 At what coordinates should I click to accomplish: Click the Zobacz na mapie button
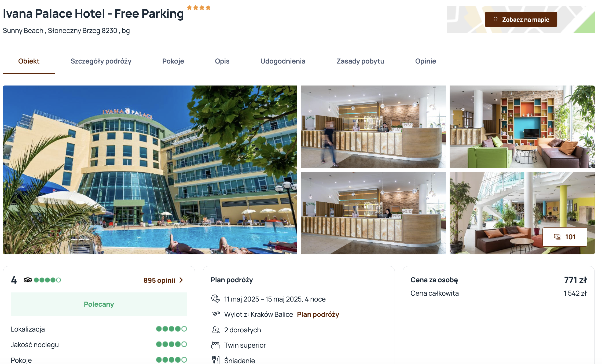[x=521, y=20]
